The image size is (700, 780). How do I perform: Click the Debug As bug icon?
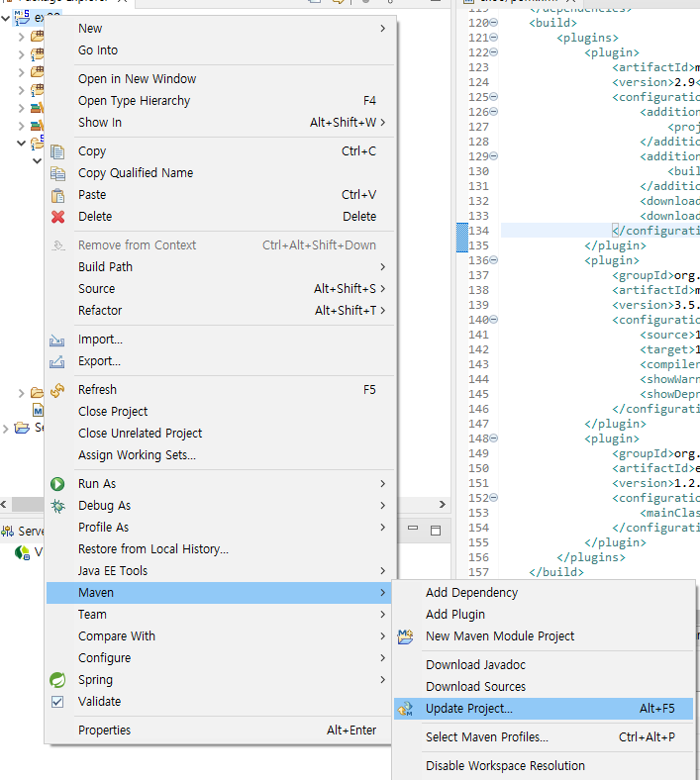(57, 506)
